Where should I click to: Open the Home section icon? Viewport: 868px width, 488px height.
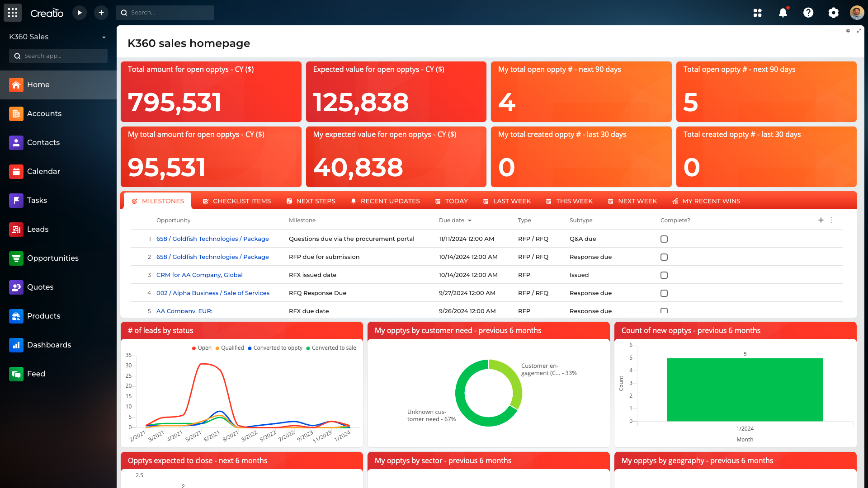coord(16,85)
